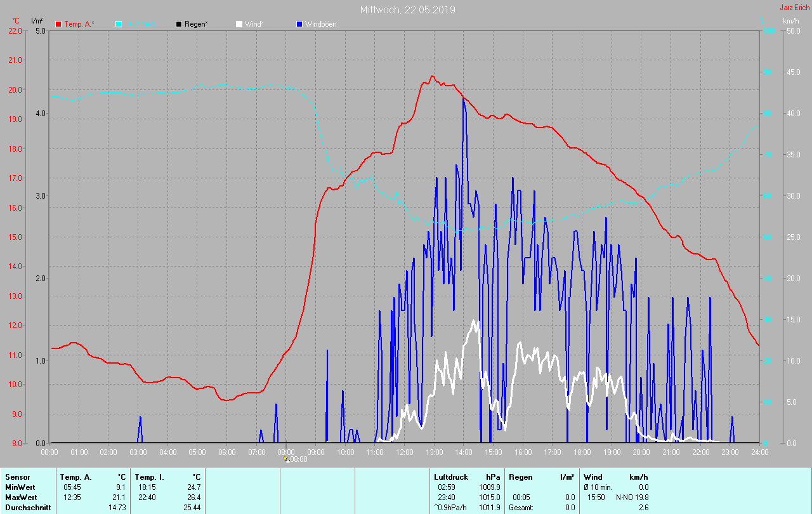The height and width of the screenshot is (514, 812).
Task: Select the 'Wind*' legend label
Action: [x=254, y=24]
